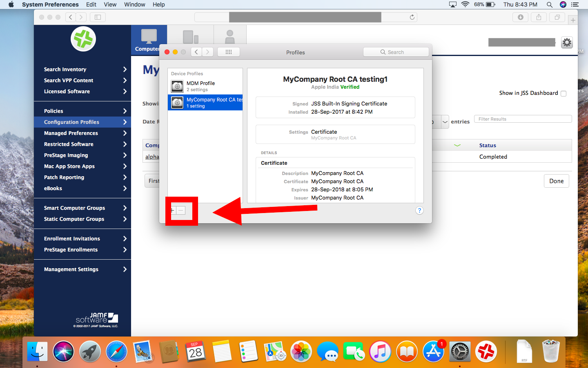Reload the page in Safari
This screenshot has height=368, width=588.
(x=412, y=17)
